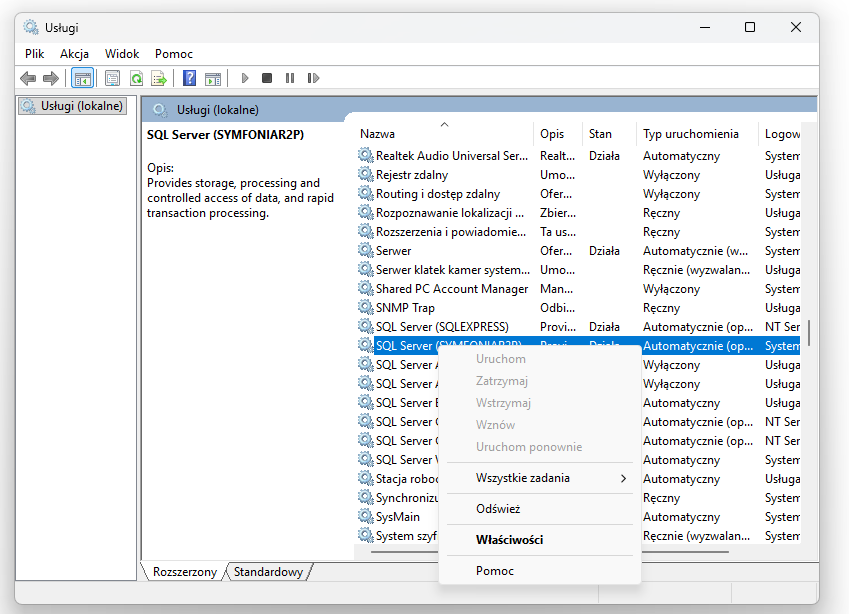Click the start service play icon
The image size is (849, 614).
[245, 79]
